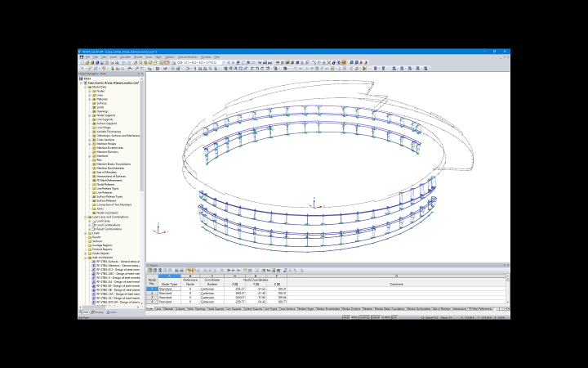The height and width of the screenshot is (368, 588).
Task: Expand the Materials tree node
Action: [x=90, y=99]
